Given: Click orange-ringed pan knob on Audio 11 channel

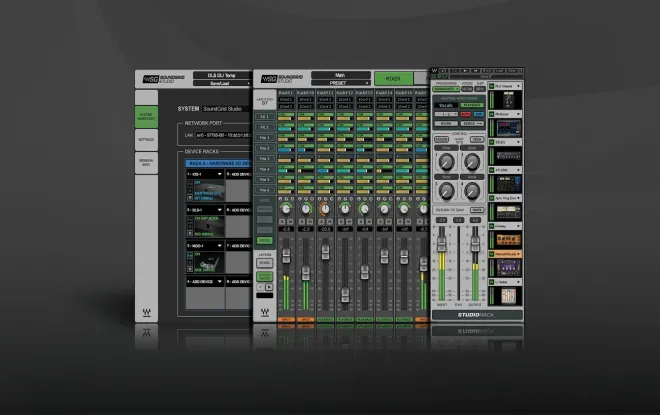Looking at the screenshot, I should click(x=325, y=209).
